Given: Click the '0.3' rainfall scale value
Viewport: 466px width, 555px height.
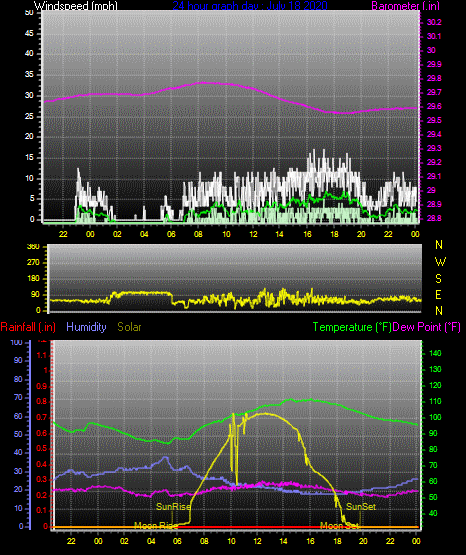Looking at the screenshot, I should click(x=42, y=479).
